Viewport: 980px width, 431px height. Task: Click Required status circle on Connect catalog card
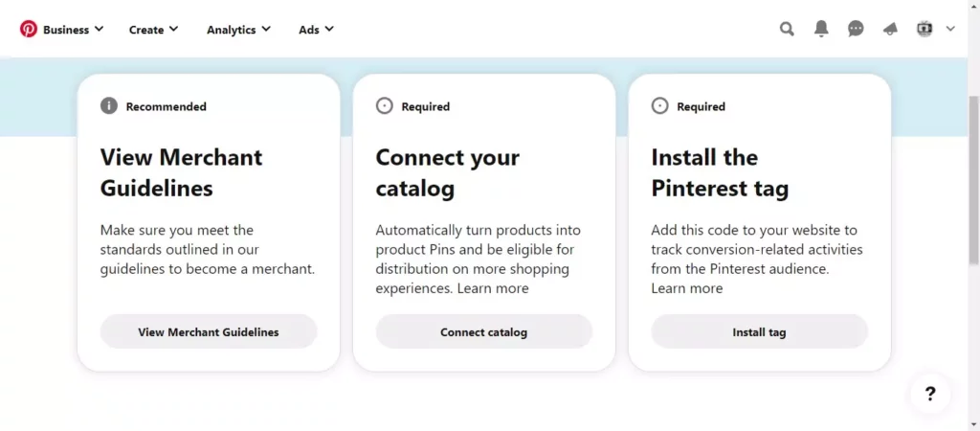coord(385,106)
